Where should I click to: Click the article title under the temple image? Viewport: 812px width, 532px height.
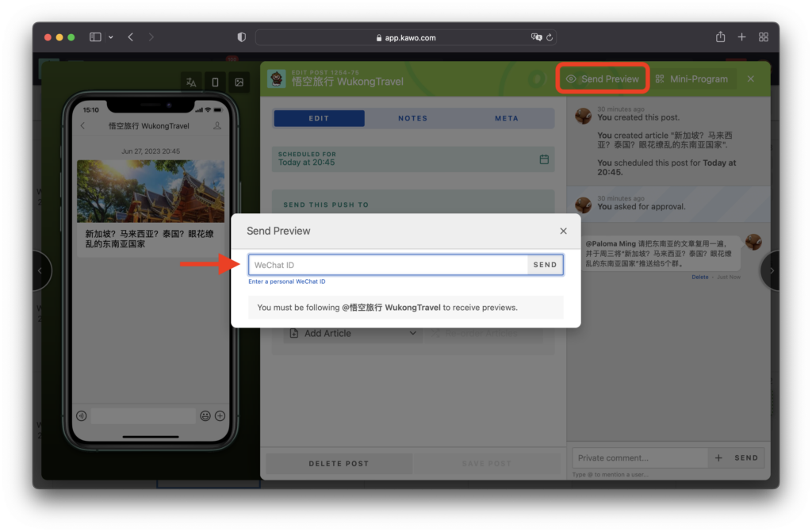pos(150,239)
